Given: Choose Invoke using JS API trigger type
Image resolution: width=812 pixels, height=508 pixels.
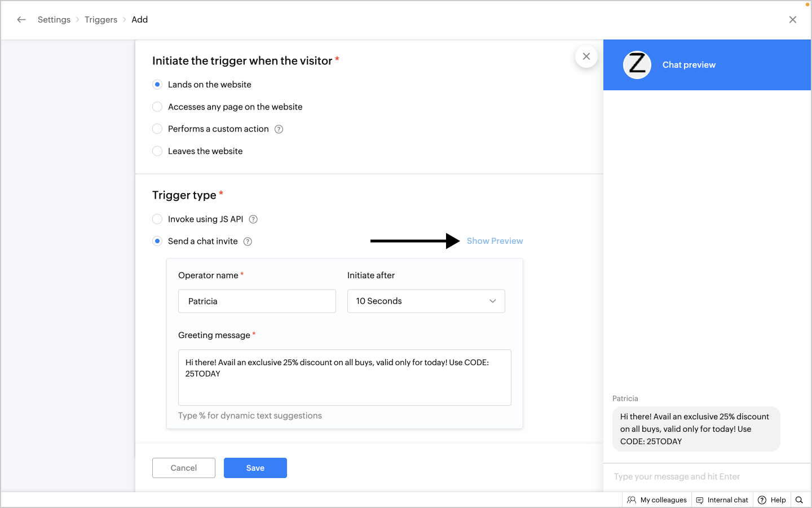Looking at the screenshot, I should [x=158, y=219].
